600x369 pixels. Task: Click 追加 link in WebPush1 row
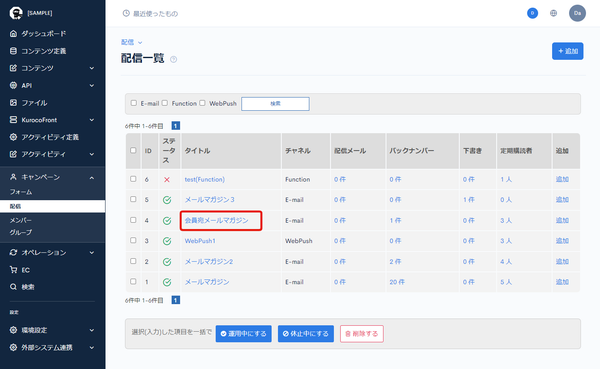(562, 241)
